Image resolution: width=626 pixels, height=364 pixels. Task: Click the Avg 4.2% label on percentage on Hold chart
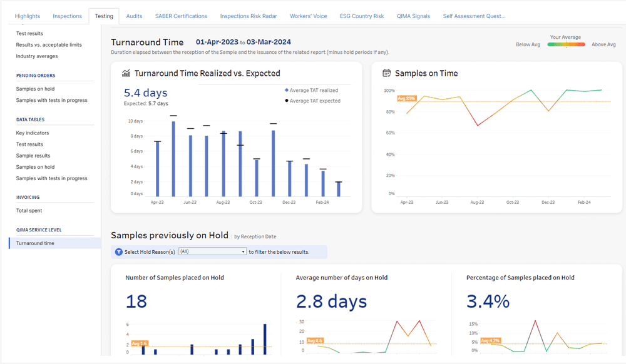pos(490,340)
